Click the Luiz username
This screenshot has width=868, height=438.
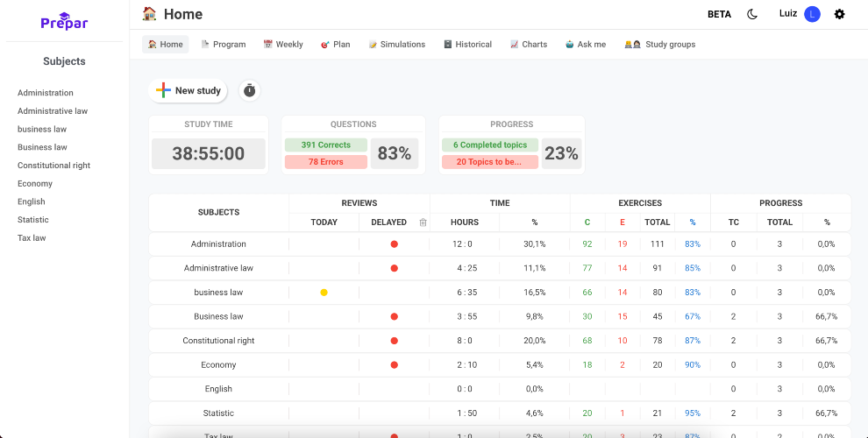pos(787,14)
